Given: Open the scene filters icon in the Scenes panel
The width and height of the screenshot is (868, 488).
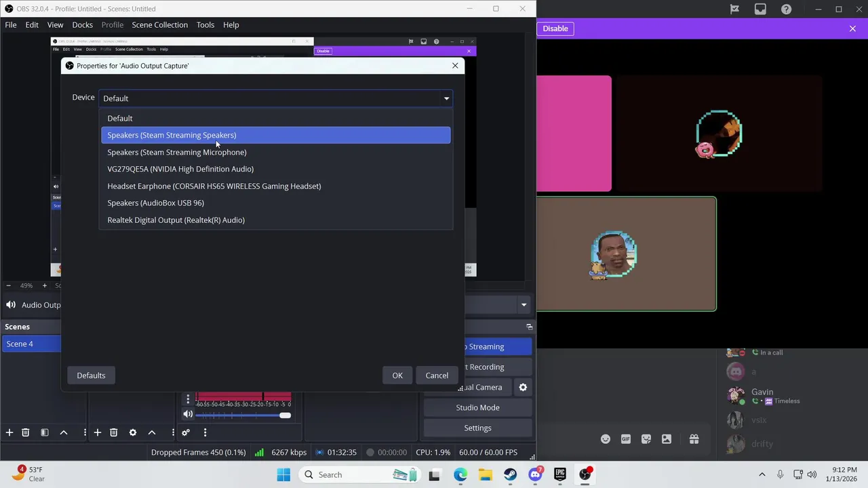Looking at the screenshot, I should coord(45,432).
